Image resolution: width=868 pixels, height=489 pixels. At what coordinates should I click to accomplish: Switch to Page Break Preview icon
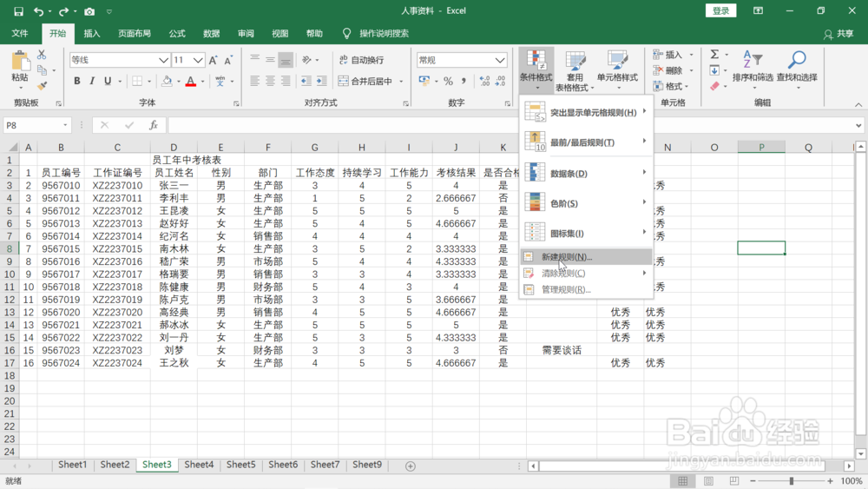coord(734,480)
